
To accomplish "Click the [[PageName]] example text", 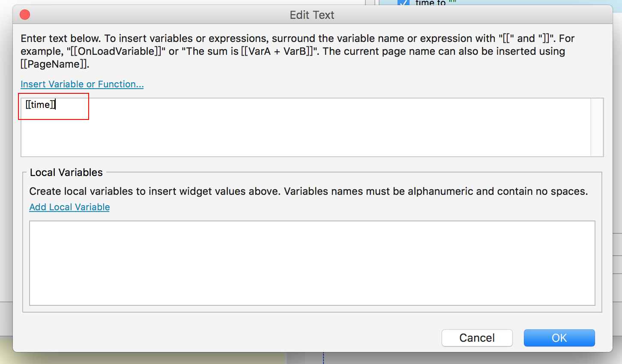I will pos(54,64).
